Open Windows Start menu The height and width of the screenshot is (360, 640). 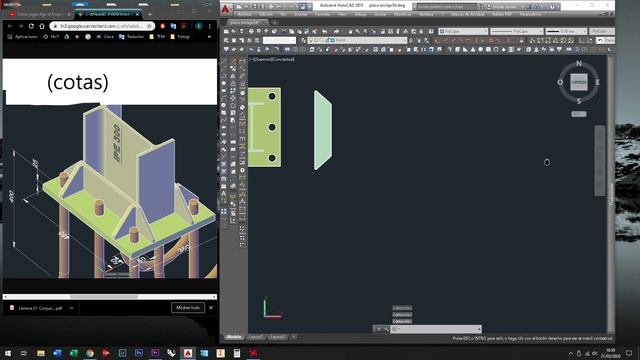tap(7, 353)
